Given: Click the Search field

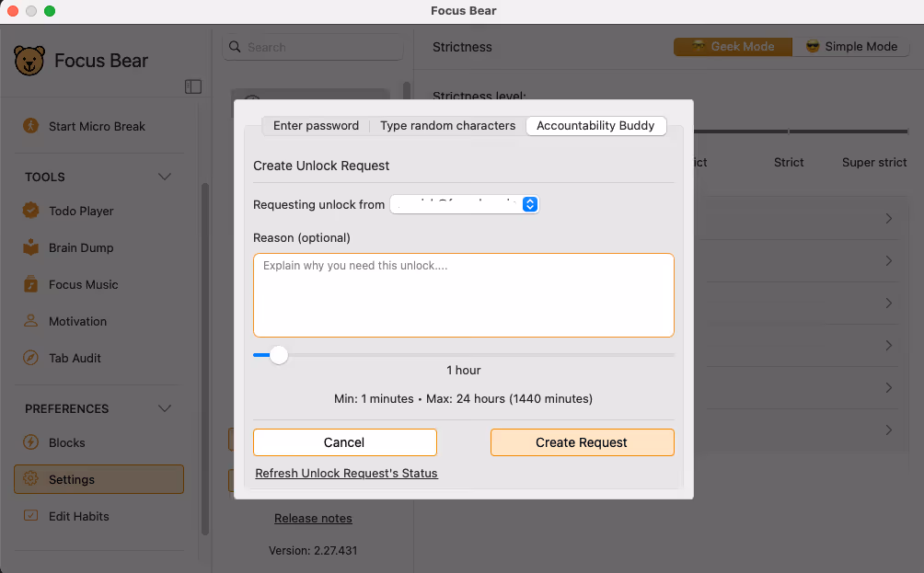Looking at the screenshot, I should point(313,47).
